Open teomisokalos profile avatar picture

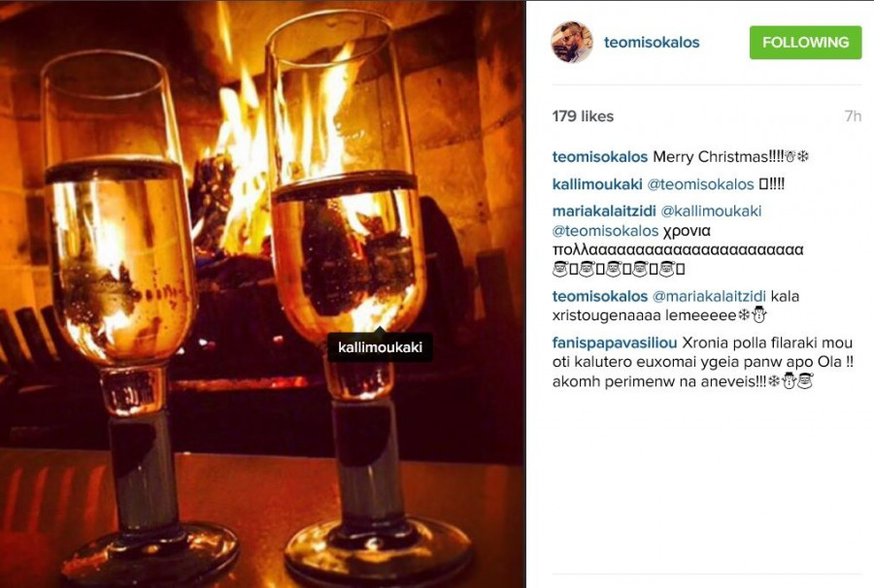point(572,43)
